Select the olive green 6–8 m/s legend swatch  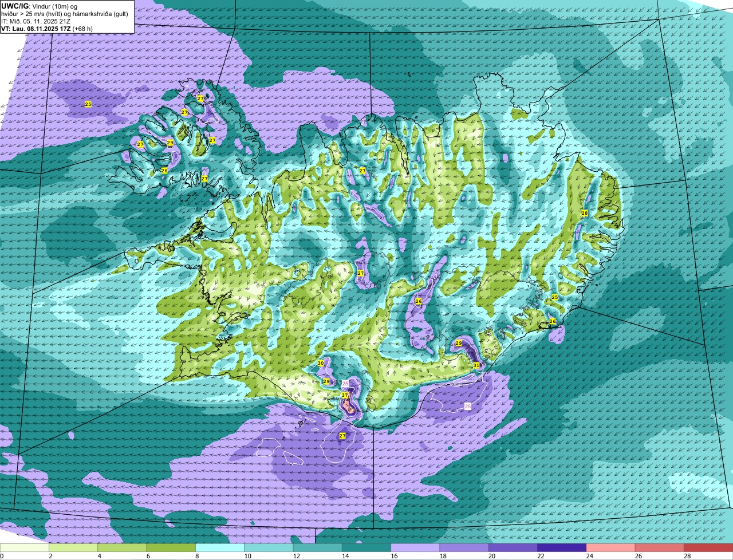(171, 548)
